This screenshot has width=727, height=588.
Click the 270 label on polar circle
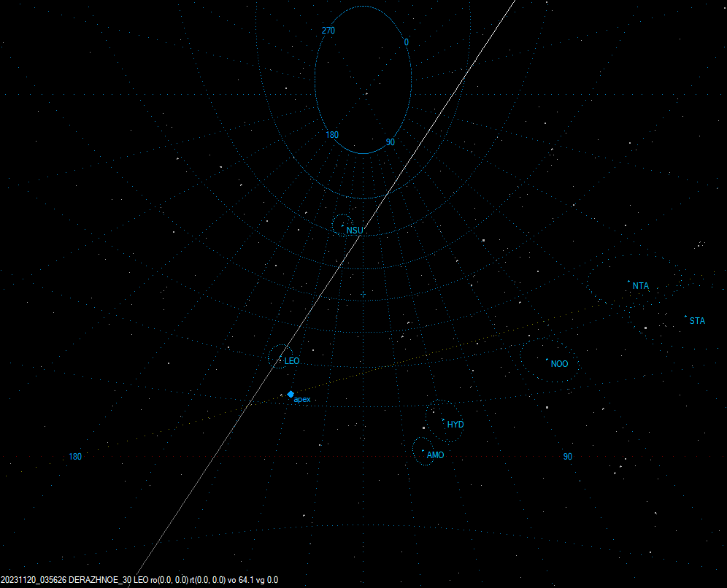[328, 31]
